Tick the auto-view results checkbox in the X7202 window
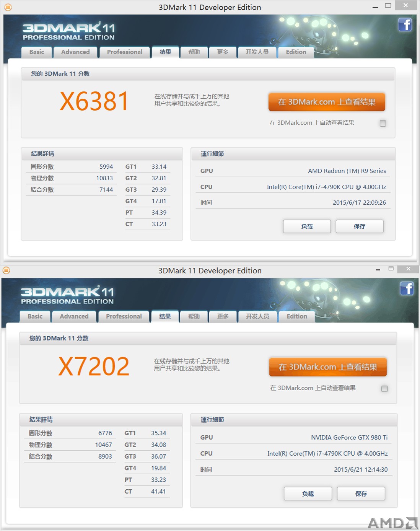420x531 pixels. click(x=384, y=389)
